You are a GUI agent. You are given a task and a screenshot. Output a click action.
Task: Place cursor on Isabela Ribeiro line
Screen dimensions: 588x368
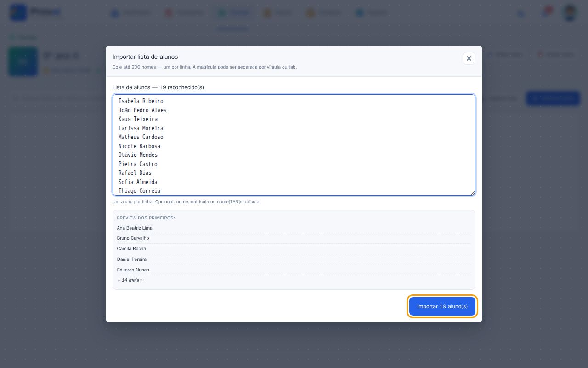point(141,101)
